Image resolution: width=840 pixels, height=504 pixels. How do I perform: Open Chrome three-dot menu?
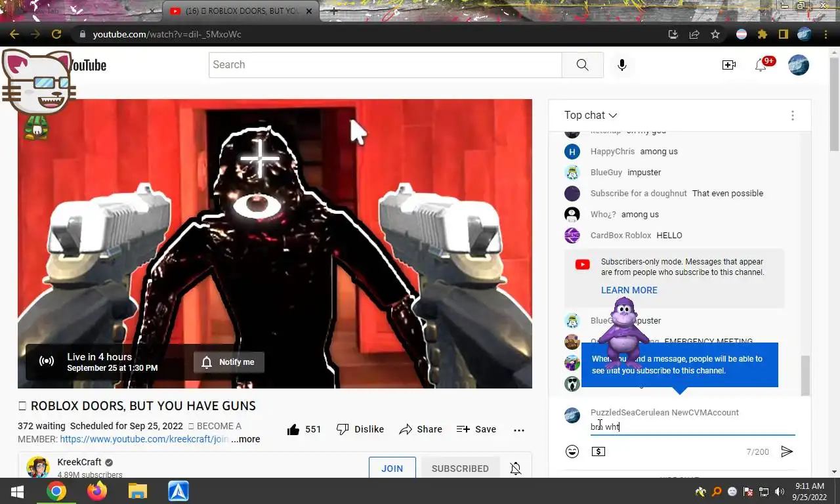point(826,34)
